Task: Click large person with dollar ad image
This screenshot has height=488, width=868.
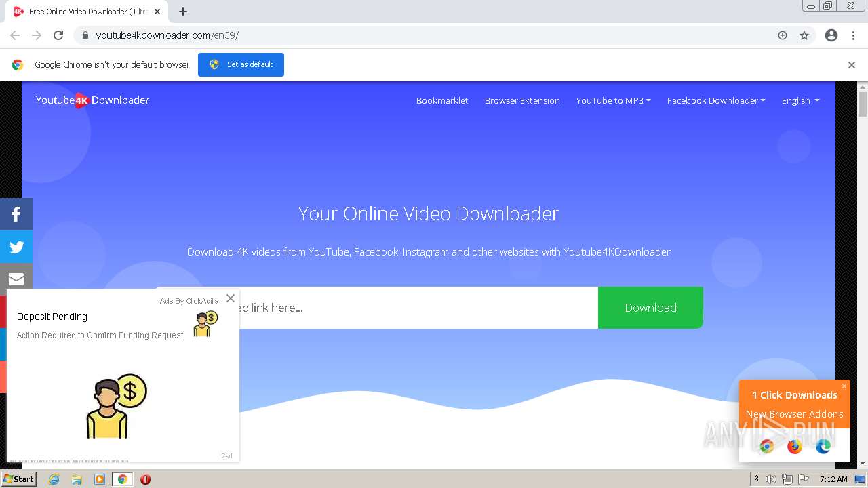Action: click(x=116, y=406)
